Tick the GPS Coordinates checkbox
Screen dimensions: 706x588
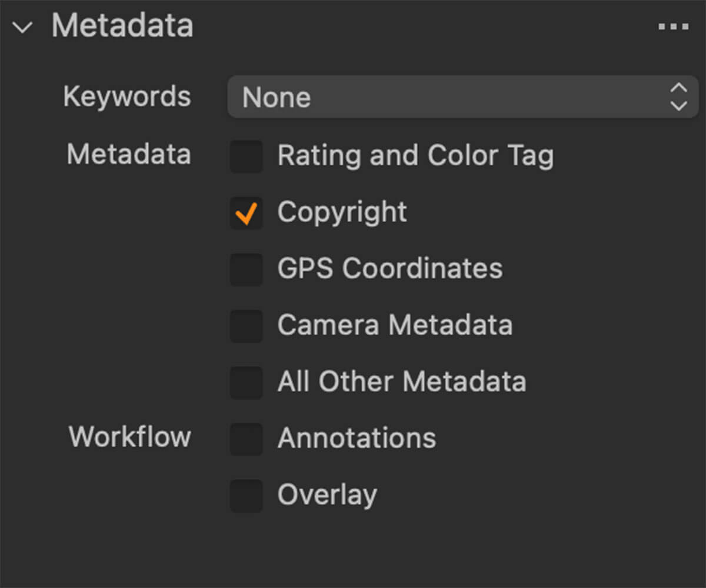point(246,269)
